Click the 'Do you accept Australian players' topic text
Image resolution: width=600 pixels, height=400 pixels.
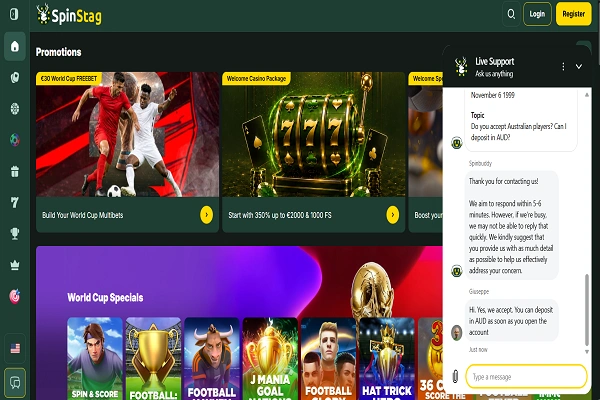coord(518,132)
